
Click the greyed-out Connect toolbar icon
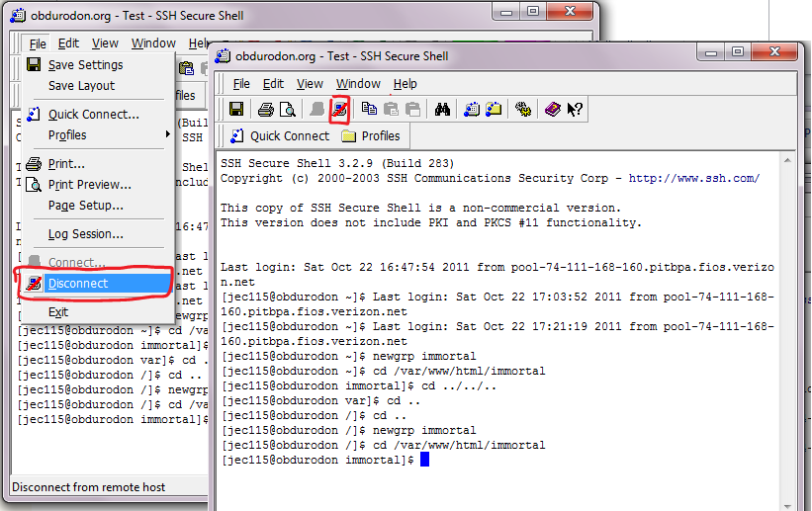pos(316,110)
